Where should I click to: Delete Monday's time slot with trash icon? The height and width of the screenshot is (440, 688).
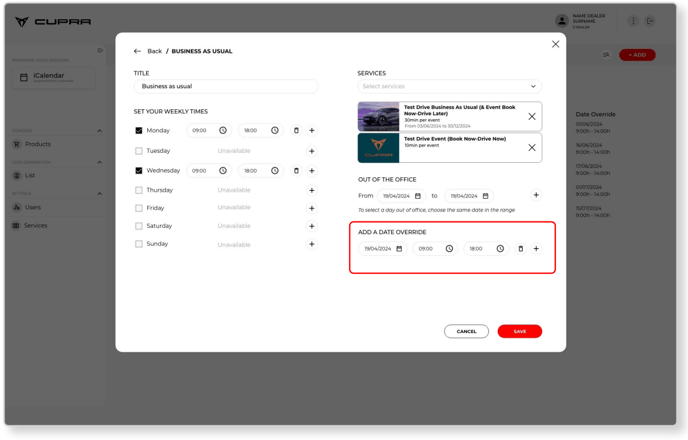coord(296,131)
